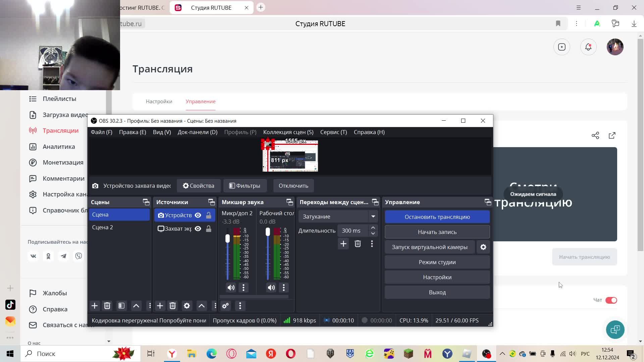Undock the Управление panel
This screenshot has height=362, width=644.
[x=488, y=202]
